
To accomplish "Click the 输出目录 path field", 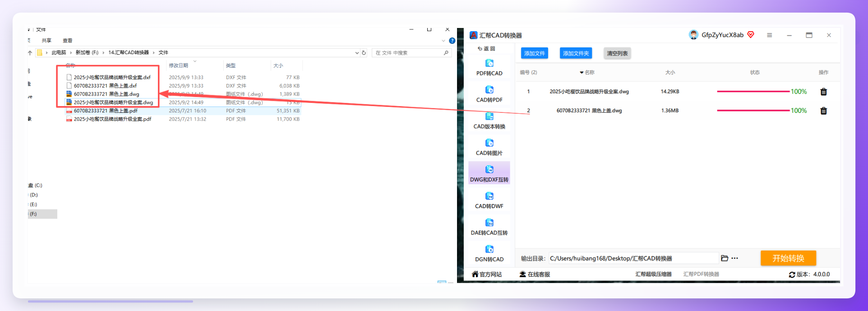I will (x=633, y=258).
